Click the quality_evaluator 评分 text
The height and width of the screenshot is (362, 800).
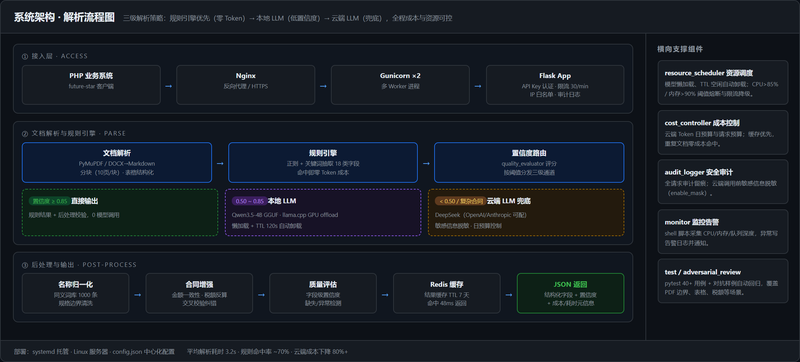point(529,164)
